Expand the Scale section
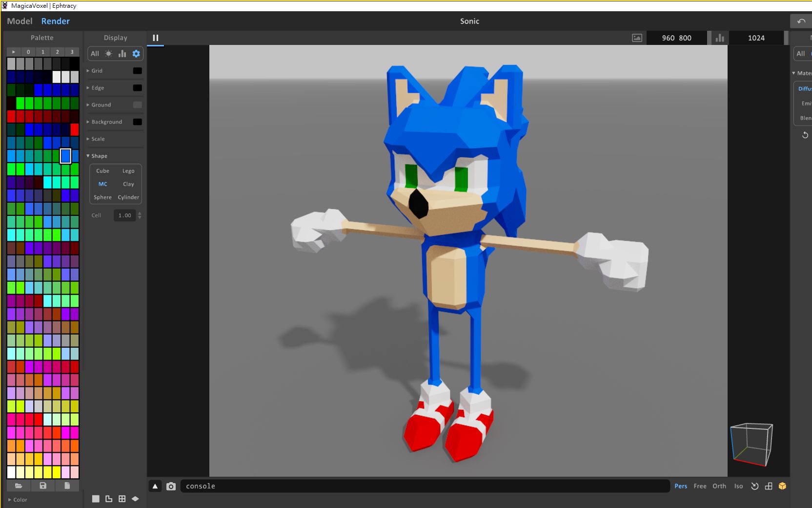Screen dimensions: 812x508 [96, 139]
